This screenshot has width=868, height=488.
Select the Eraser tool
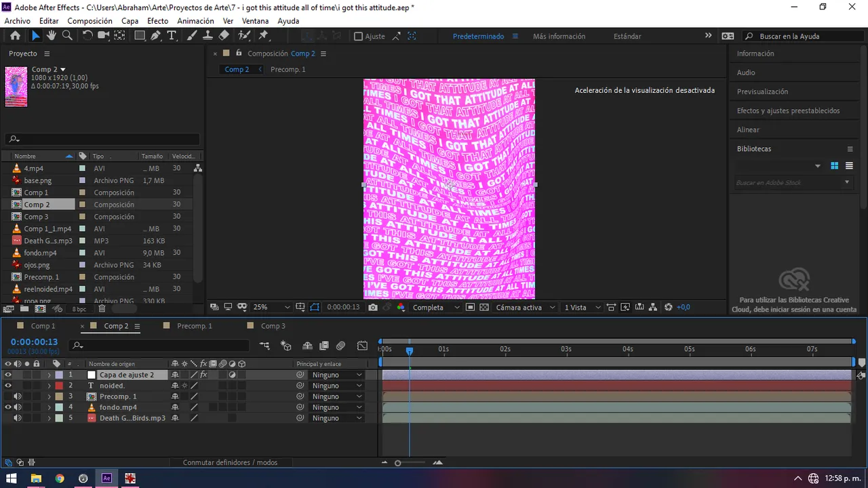224,36
